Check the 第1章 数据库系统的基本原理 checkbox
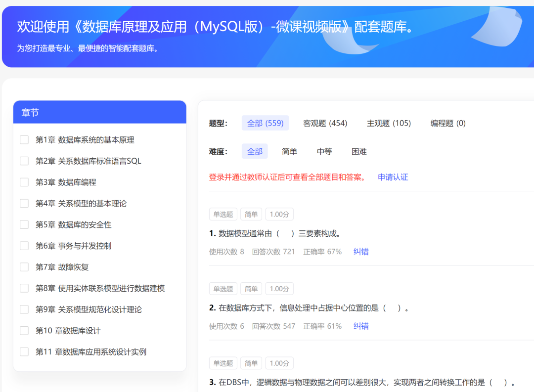 [24, 139]
